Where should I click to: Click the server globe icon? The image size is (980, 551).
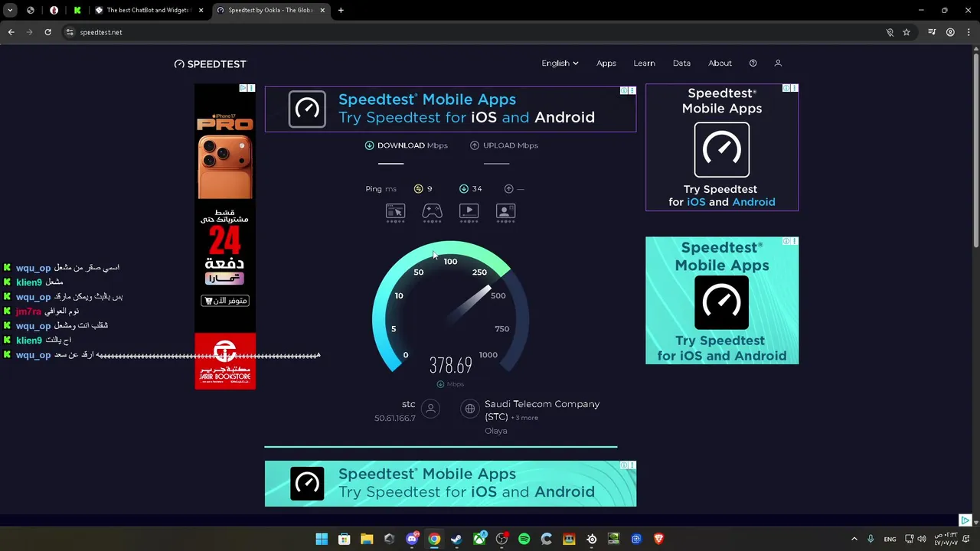tap(470, 409)
